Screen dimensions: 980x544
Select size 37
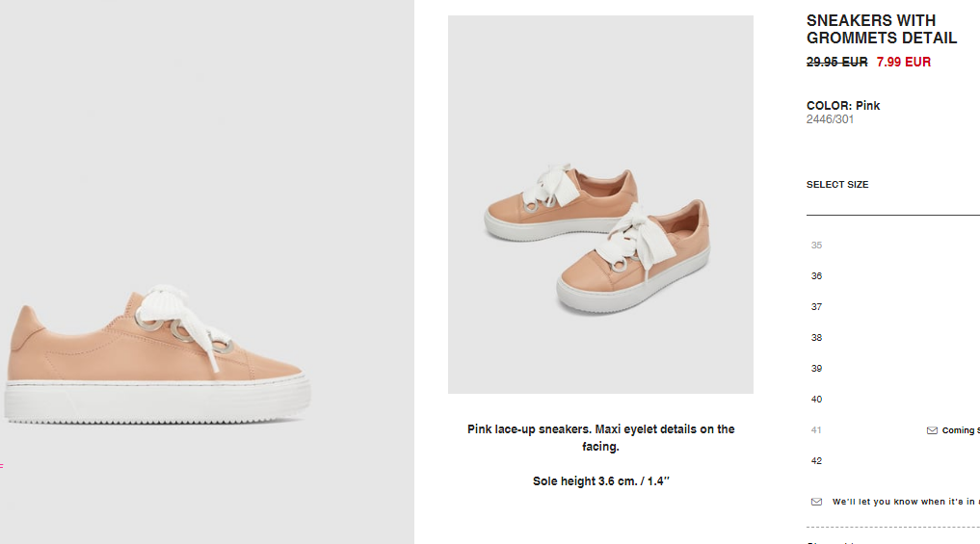pyautogui.click(x=816, y=307)
